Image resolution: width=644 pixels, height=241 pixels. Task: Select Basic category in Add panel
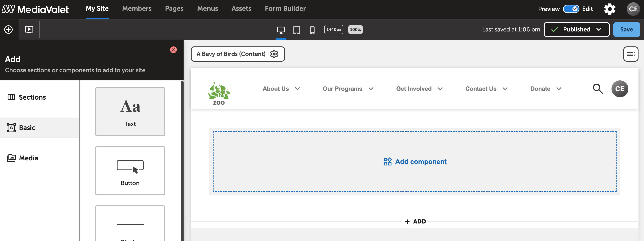tap(40, 128)
